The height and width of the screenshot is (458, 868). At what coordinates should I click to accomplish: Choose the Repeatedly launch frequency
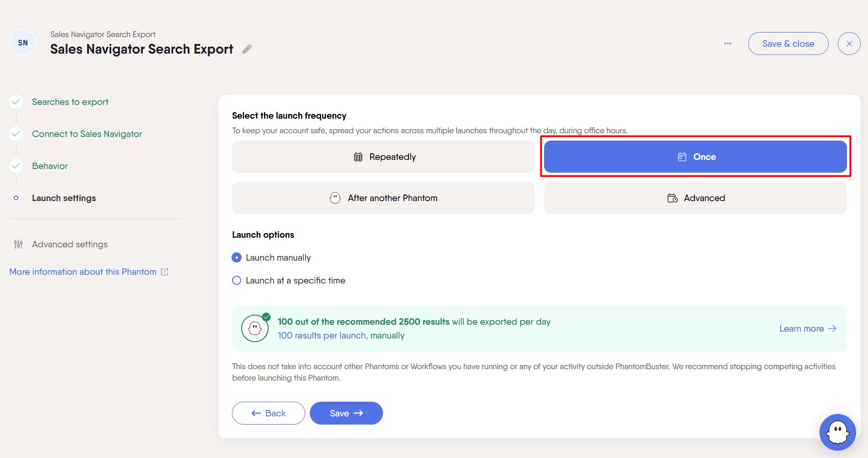[x=383, y=157]
